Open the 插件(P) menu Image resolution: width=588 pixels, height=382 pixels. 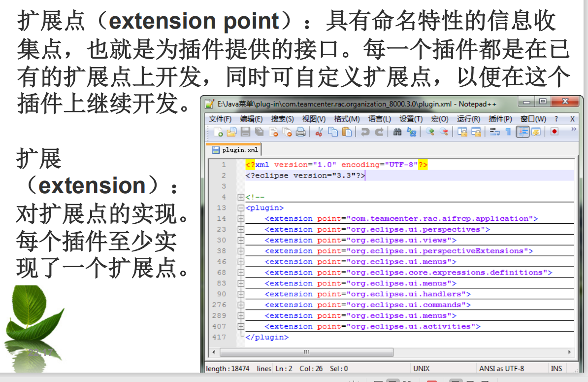500,119
